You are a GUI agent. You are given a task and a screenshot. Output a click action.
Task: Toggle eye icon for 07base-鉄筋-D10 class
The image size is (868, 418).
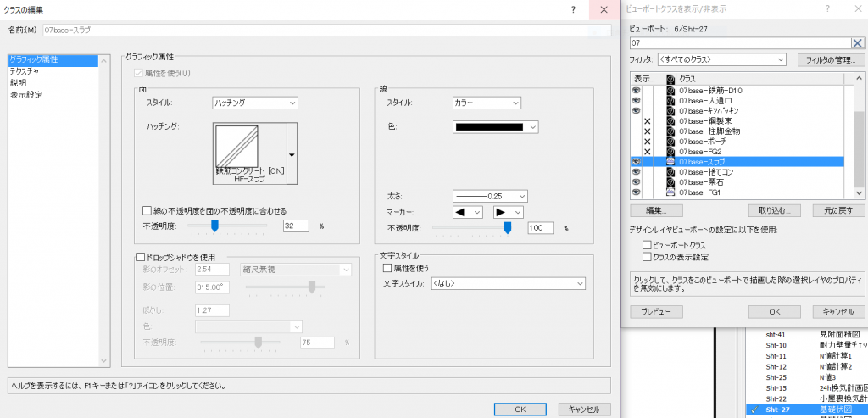tap(636, 89)
